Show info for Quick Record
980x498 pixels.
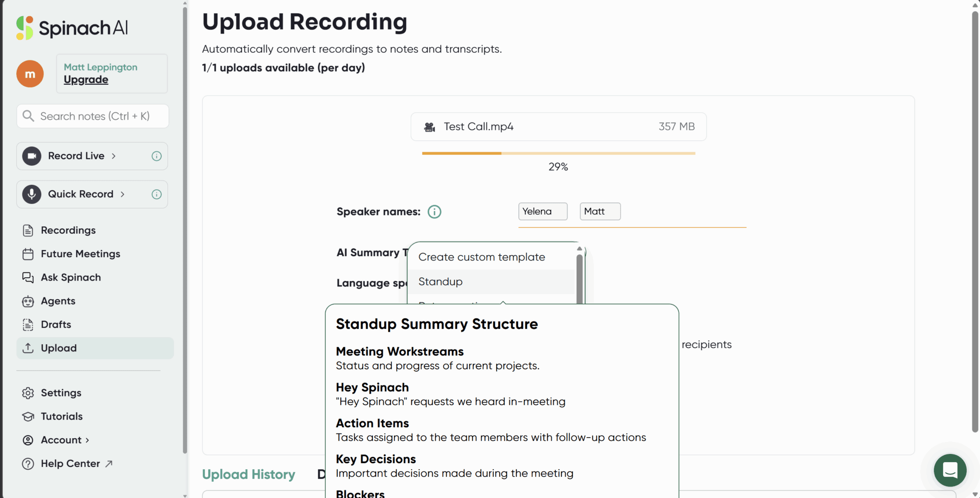pyautogui.click(x=156, y=194)
